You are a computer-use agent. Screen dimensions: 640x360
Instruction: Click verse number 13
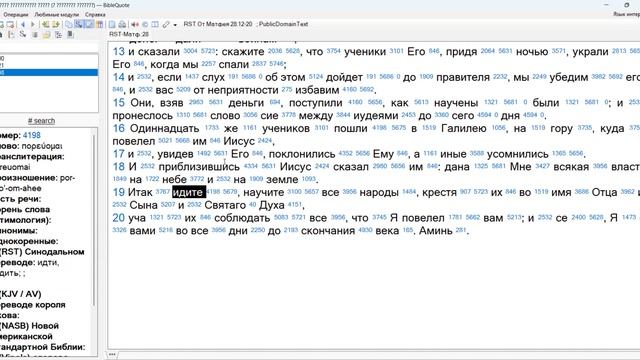coord(119,51)
